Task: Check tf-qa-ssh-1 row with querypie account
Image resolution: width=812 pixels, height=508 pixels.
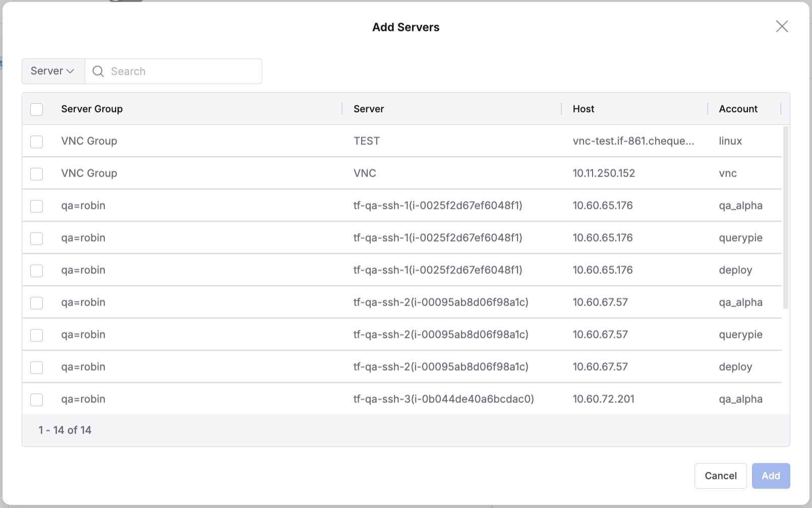Action: tap(37, 238)
